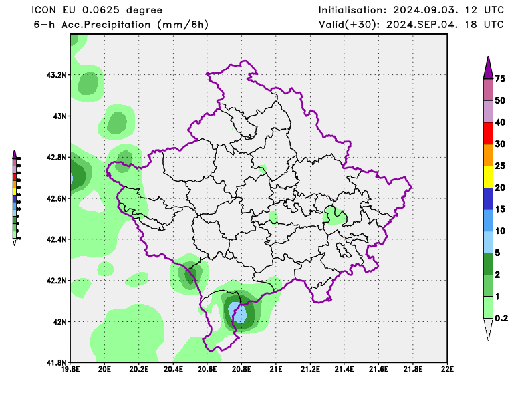The image size is (532, 411).
Task: Click the 42.6N latitude label
Action: click(x=57, y=198)
